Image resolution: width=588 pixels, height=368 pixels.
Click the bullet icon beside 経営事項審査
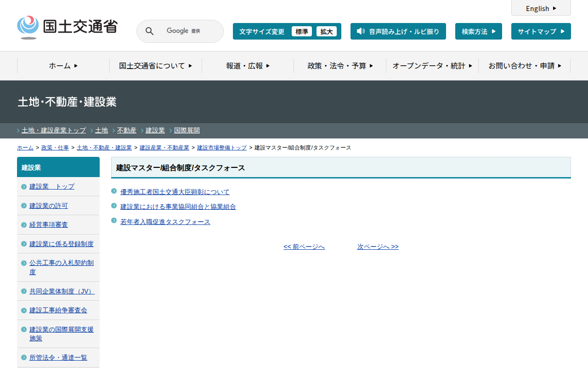(24, 225)
